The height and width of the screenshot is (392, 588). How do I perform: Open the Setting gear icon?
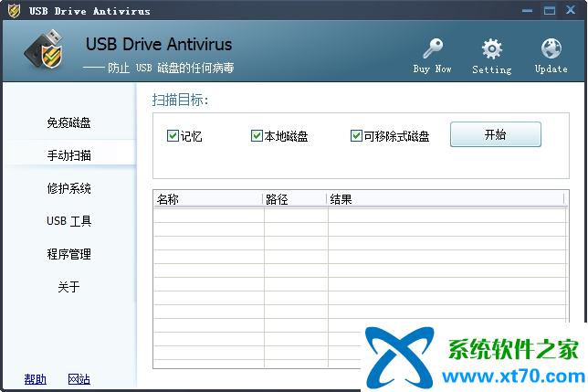point(491,49)
